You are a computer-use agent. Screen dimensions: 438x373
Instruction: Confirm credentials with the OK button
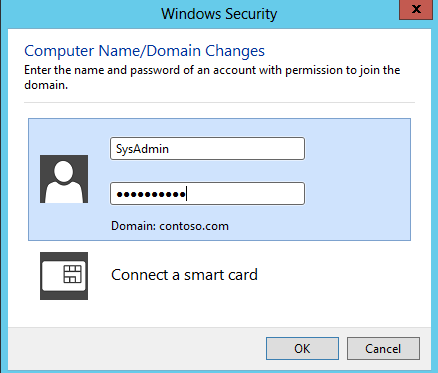[x=302, y=348]
